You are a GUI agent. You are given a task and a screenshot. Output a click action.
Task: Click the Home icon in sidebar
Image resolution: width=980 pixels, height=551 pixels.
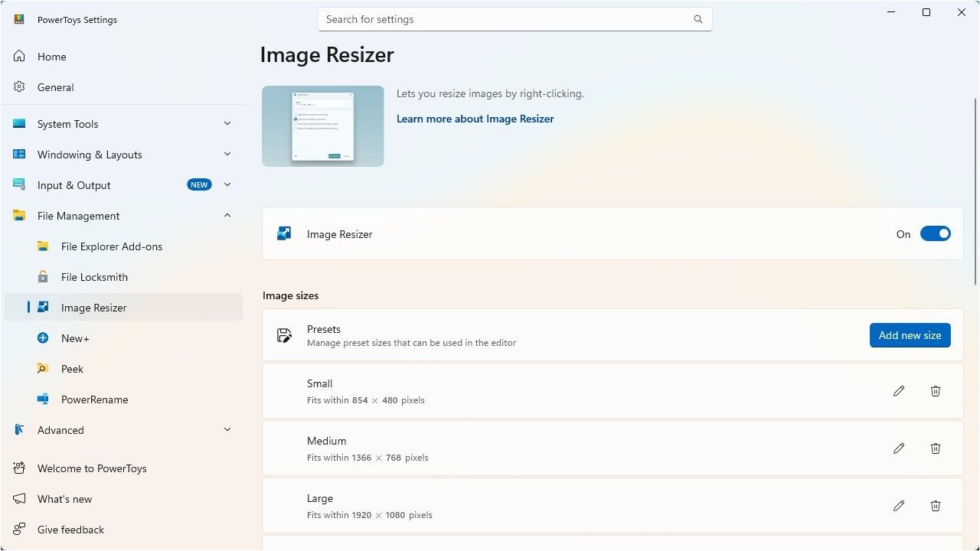tap(19, 57)
